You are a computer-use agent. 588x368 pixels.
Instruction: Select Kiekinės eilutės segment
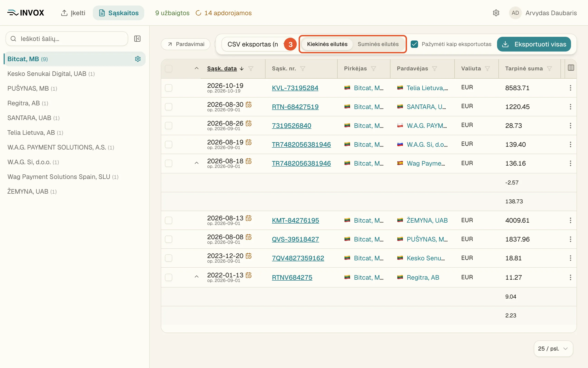coord(327,44)
